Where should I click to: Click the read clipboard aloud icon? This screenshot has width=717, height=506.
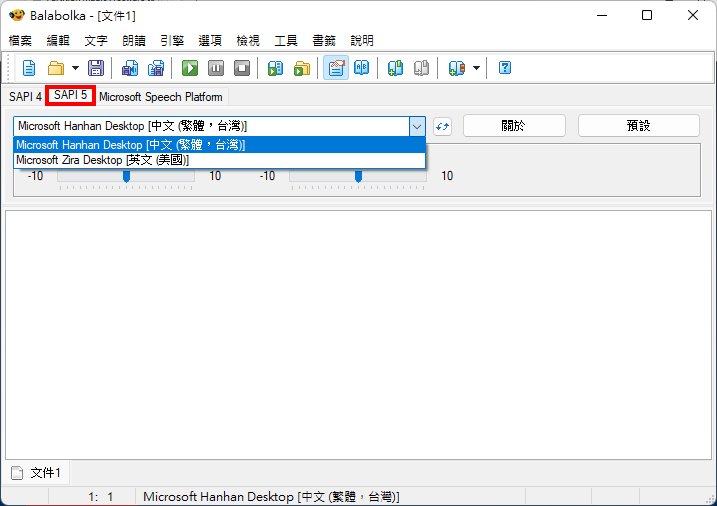pos(275,69)
